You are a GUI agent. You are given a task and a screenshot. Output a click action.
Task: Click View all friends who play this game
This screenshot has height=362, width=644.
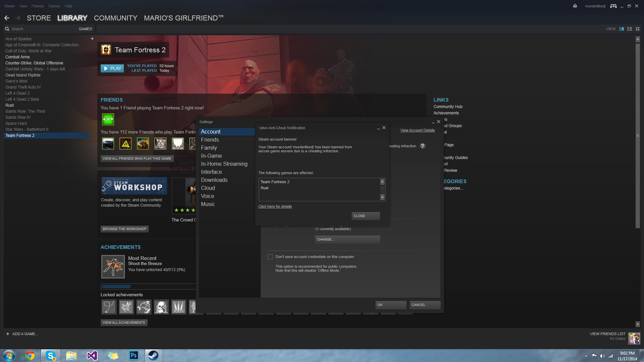click(137, 158)
